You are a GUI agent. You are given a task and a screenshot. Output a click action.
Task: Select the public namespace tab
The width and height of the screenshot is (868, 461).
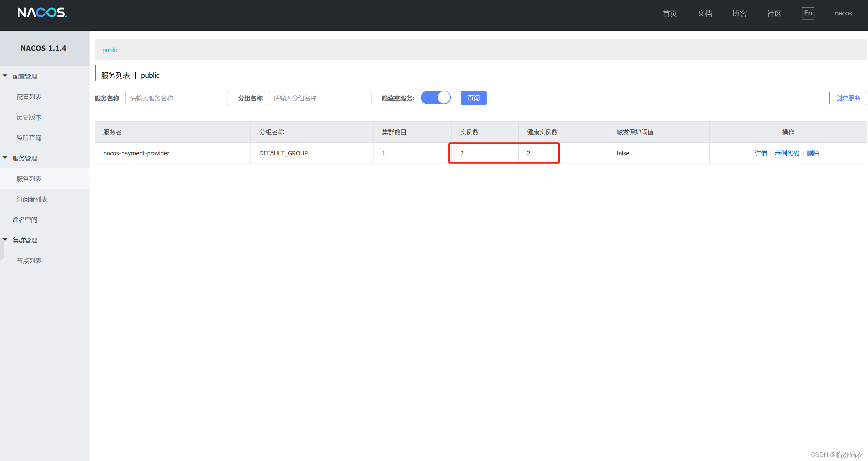110,50
